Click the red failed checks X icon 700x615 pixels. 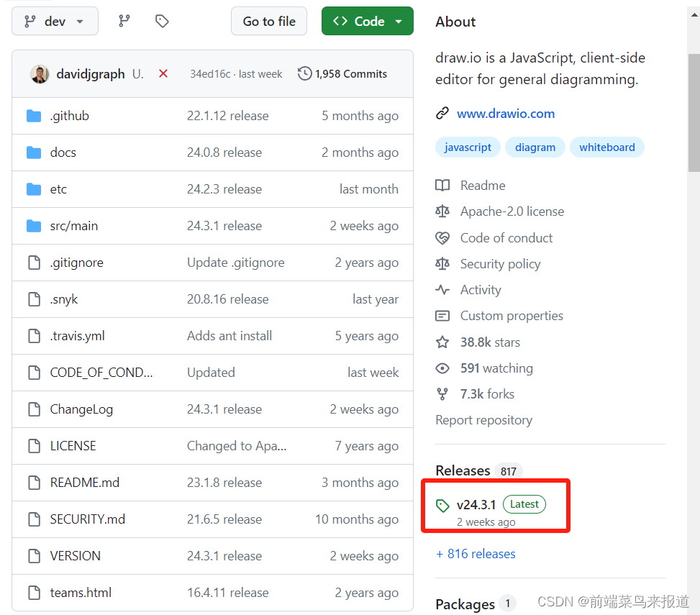(163, 73)
